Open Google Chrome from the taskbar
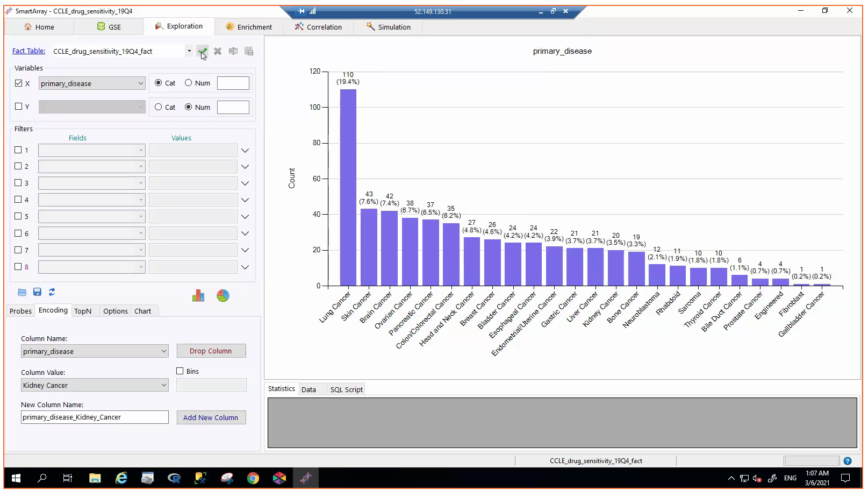 click(x=253, y=478)
